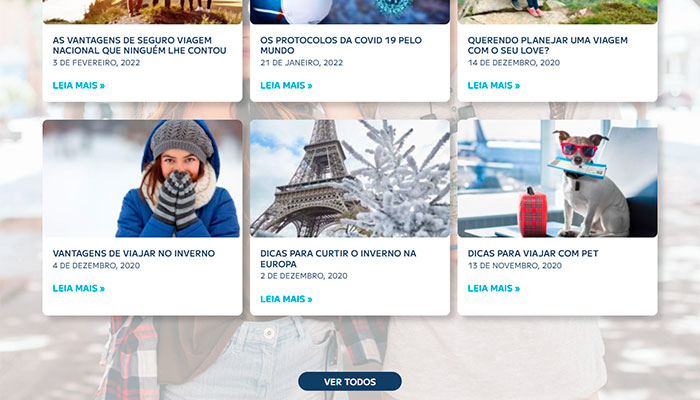The height and width of the screenshot is (400, 700).
Task: Open the couple image on top right card
Action: coord(557,12)
